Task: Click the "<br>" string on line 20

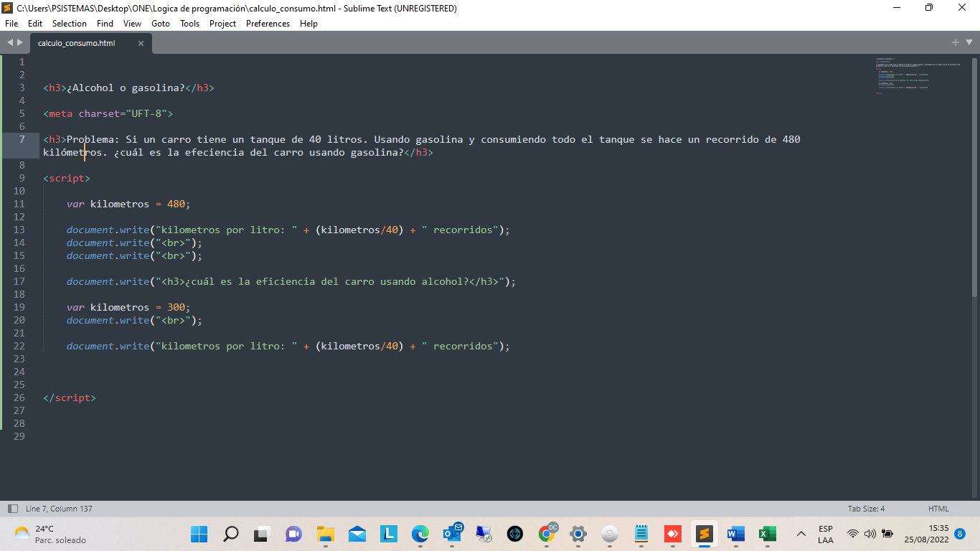Action: point(173,320)
